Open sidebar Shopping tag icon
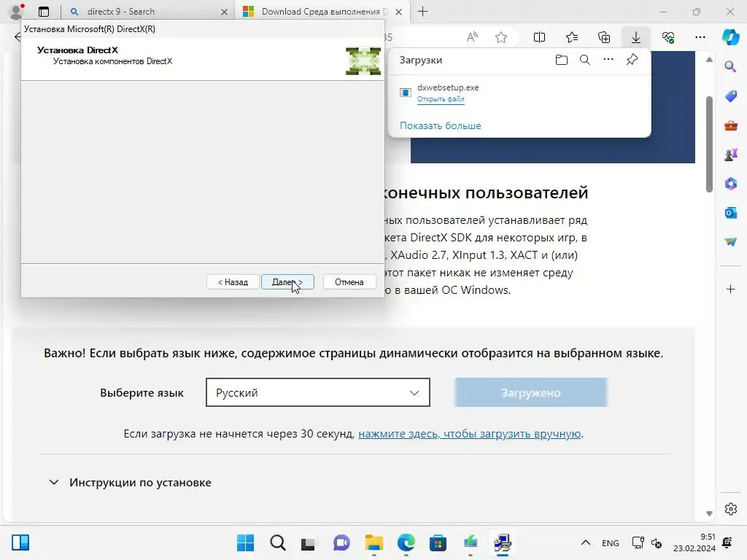The height and width of the screenshot is (560, 747). (731, 96)
